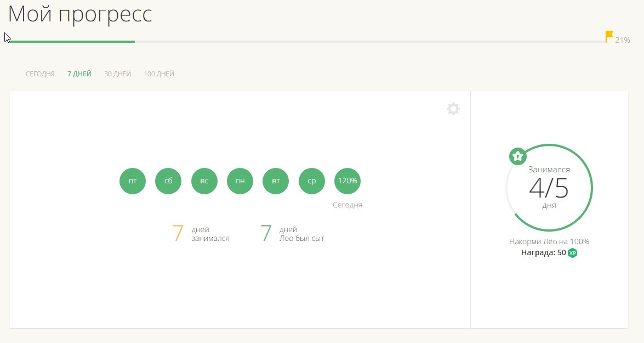644x343 pixels.
Task: Switch to the 7 ДНЕЙ tab
Action: (x=79, y=74)
